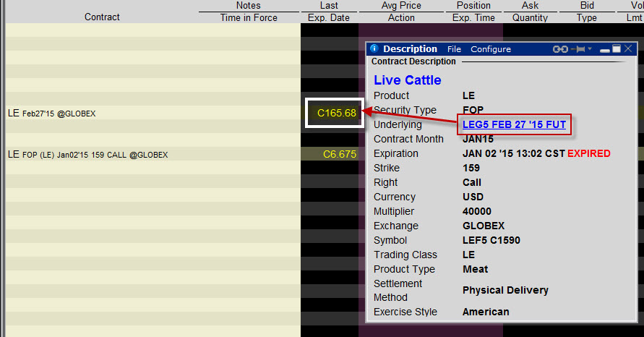This screenshot has height=337, width=644.
Task: Click the Last column header
Action: (x=329, y=5)
